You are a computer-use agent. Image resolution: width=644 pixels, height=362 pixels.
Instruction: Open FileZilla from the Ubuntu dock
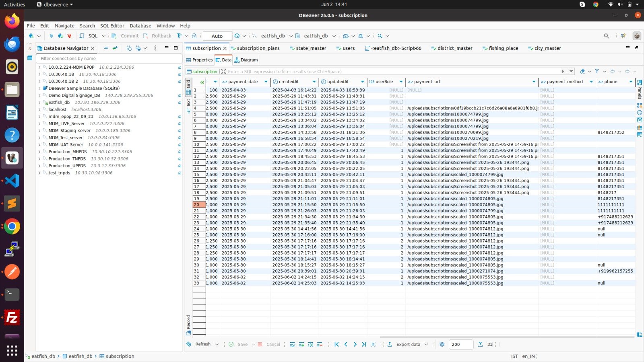click(12, 318)
